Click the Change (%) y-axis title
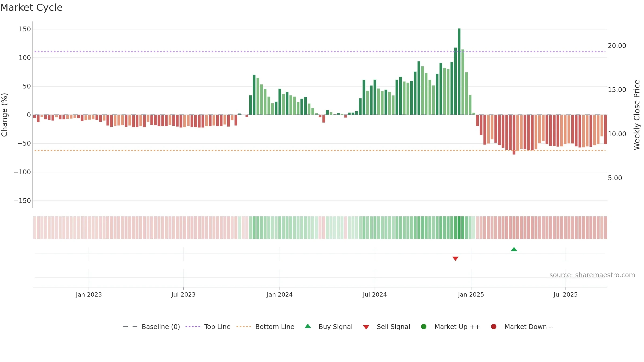644x362 pixels. pos(4,115)
